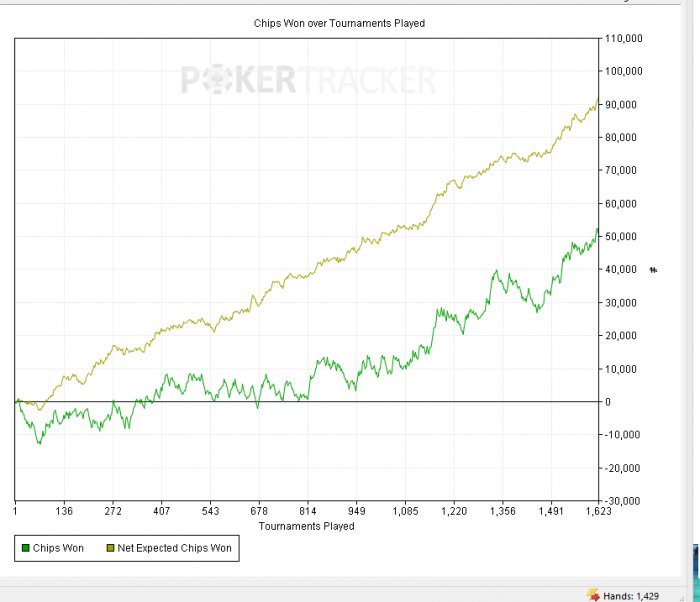This screenshot has width=700, height=602.
Task: Click the 1,085 x-axis tick label
Action: pos(405,511)
